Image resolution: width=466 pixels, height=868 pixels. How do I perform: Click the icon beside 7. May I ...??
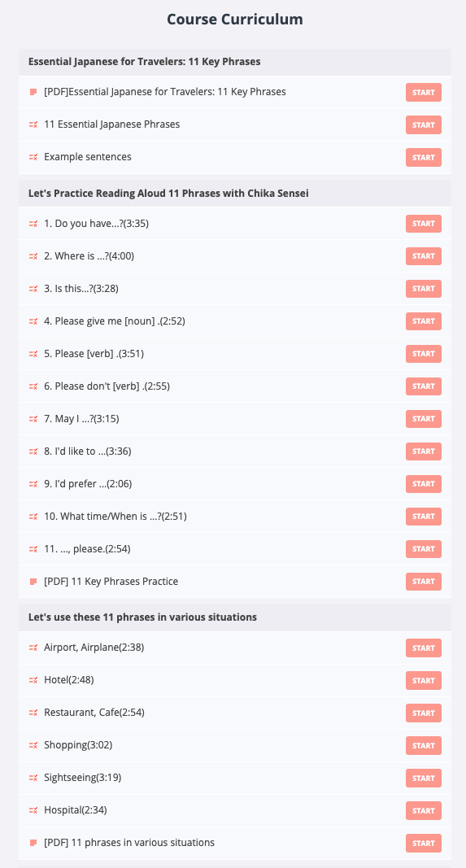(33, 419)
